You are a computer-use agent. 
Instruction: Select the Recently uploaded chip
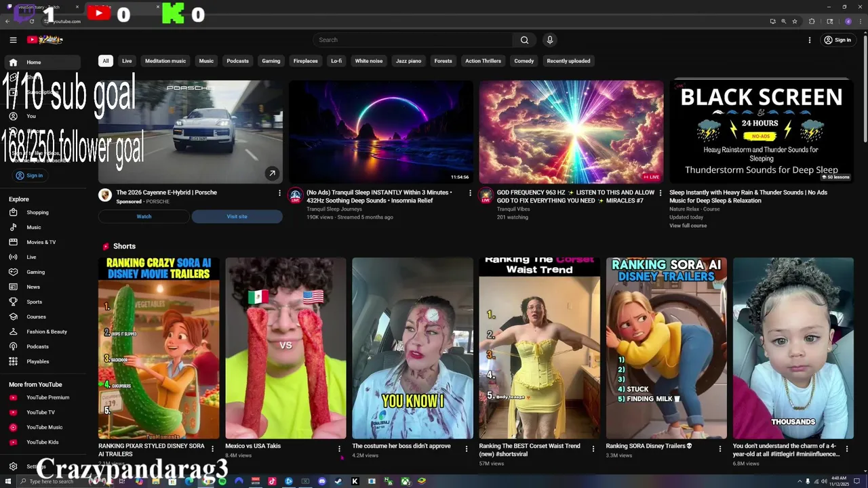[568, 61]
